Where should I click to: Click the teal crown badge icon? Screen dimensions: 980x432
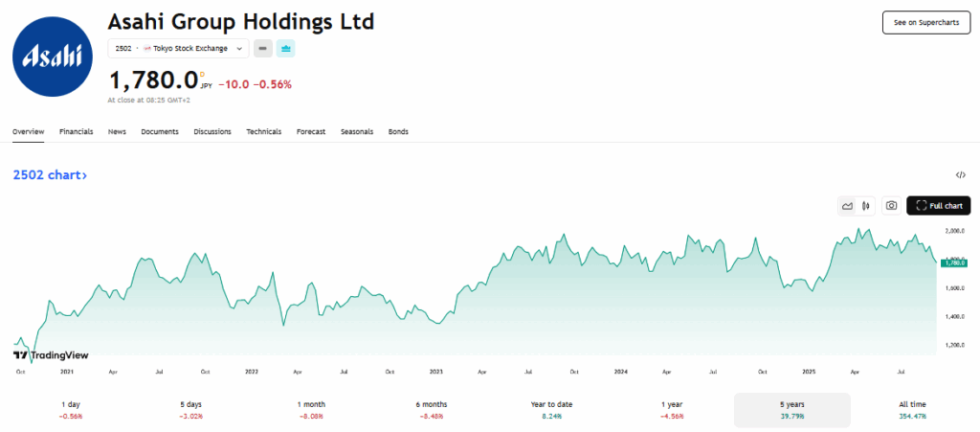285,49
